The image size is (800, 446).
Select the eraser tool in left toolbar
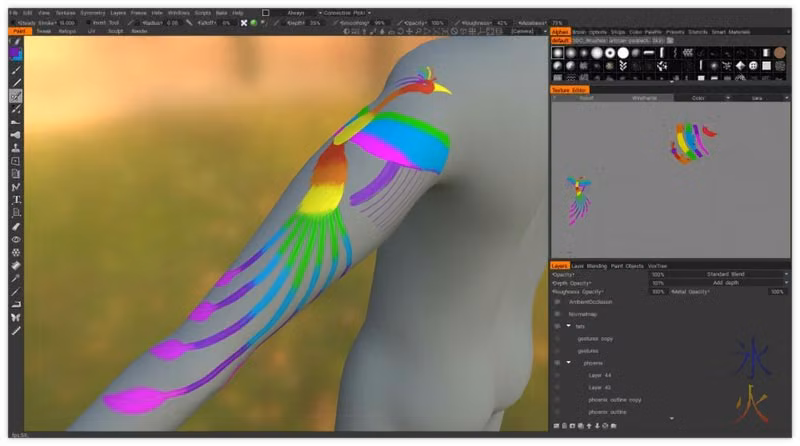(x=16, y=226)
